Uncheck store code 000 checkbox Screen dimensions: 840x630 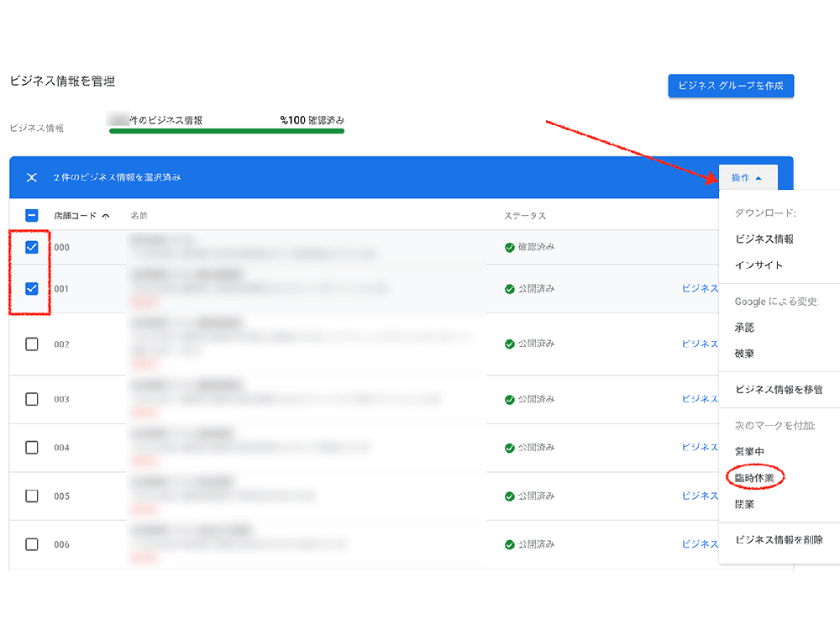point(32,247)
